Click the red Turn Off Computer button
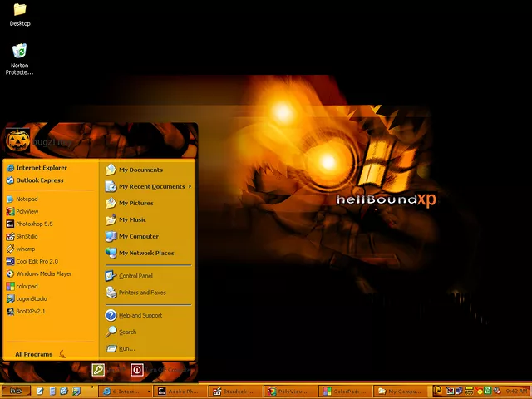Viewport: 532px width, 399px height. coord(137,370)
